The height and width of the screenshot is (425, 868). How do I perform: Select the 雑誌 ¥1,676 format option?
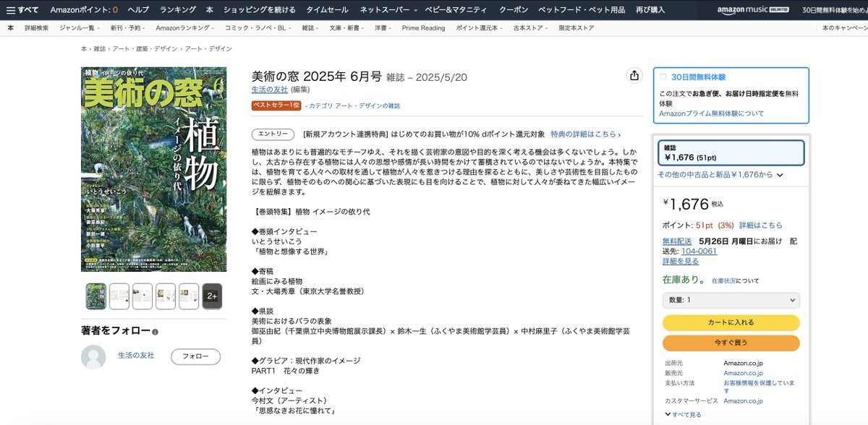731,153
